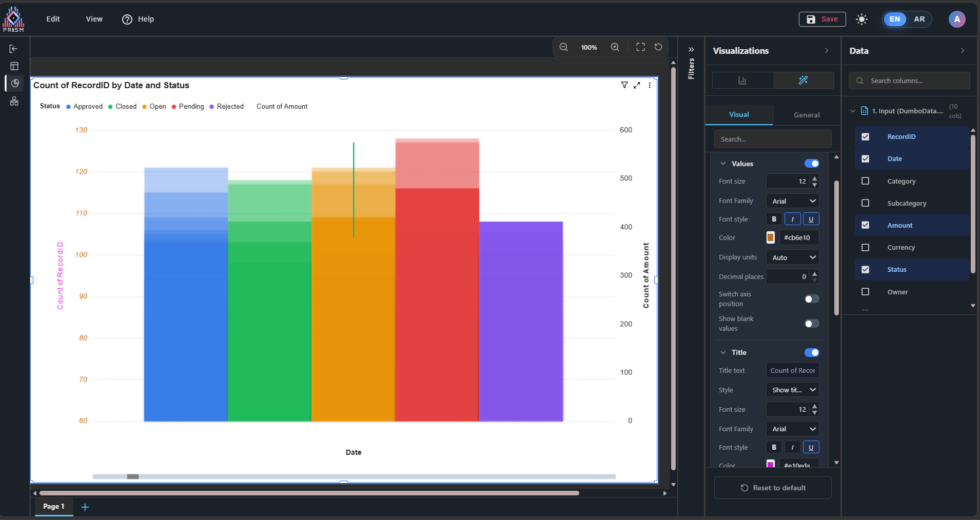Check the Category column checkbox
This screenshot has width=980, height=520.
point(865,181)
